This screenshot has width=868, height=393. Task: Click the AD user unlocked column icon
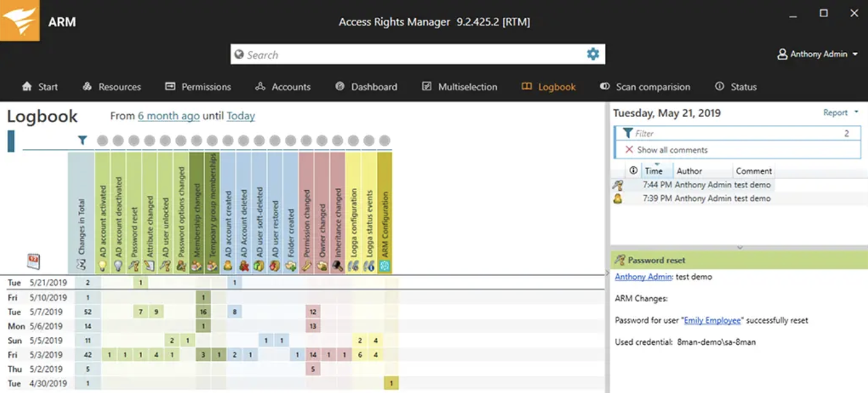click(165, 265)
